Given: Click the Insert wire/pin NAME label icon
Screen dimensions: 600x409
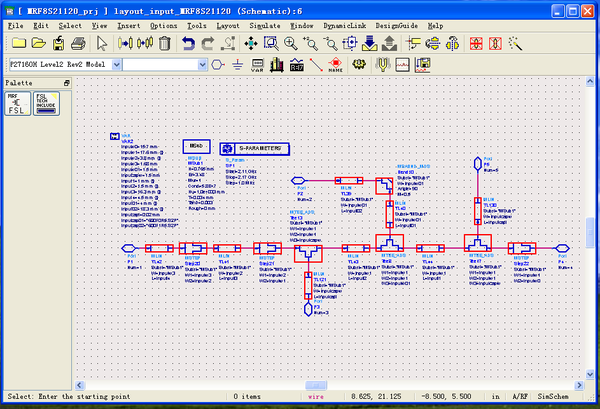Looking at the screenshot, I should [x=337, y=64].
